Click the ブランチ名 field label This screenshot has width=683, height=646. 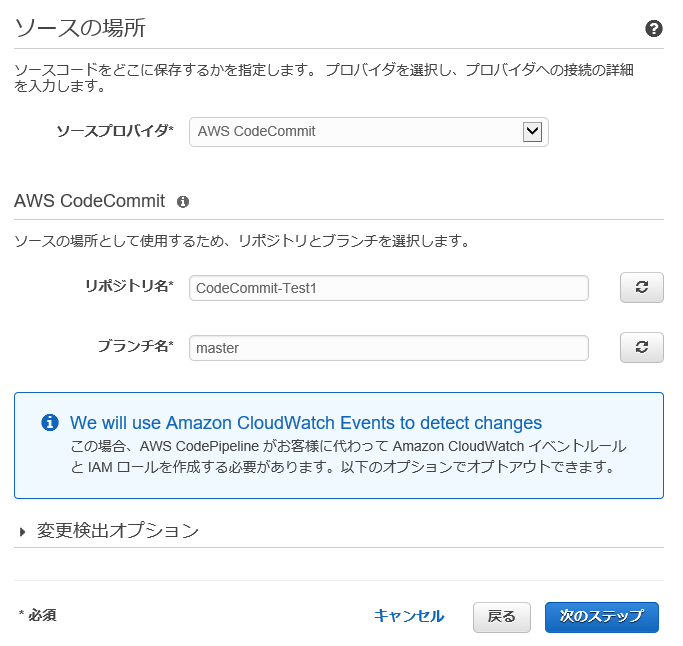point(135,346)
